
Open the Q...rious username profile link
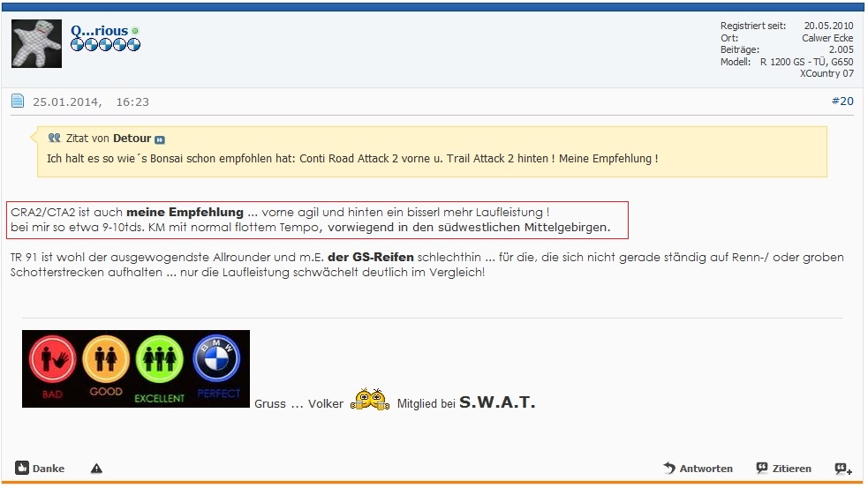[99, 30]
